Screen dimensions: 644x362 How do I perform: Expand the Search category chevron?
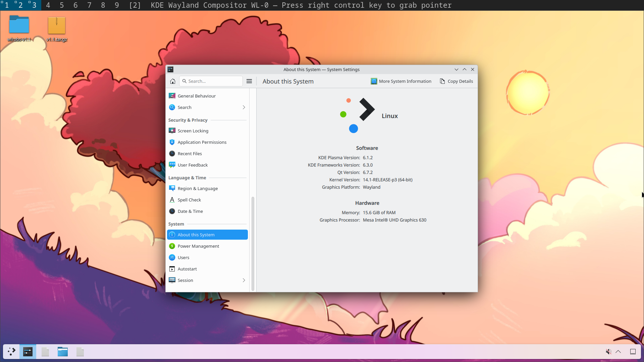(244, 107)
